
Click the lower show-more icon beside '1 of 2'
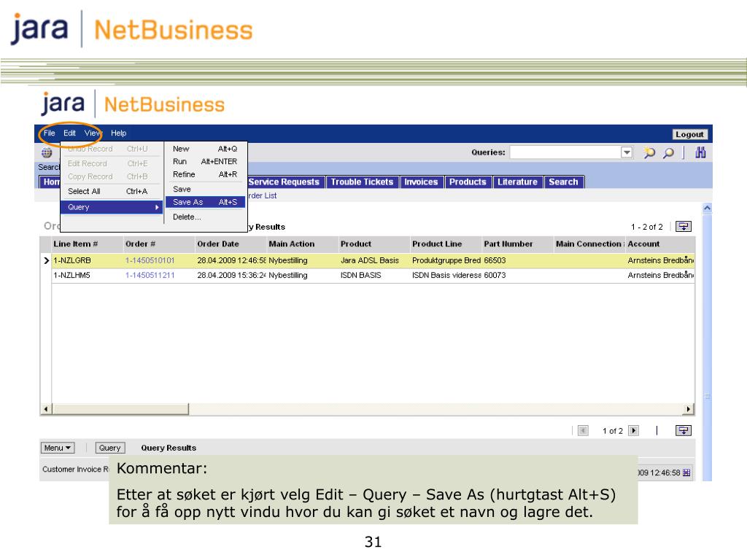coord(684,430)
